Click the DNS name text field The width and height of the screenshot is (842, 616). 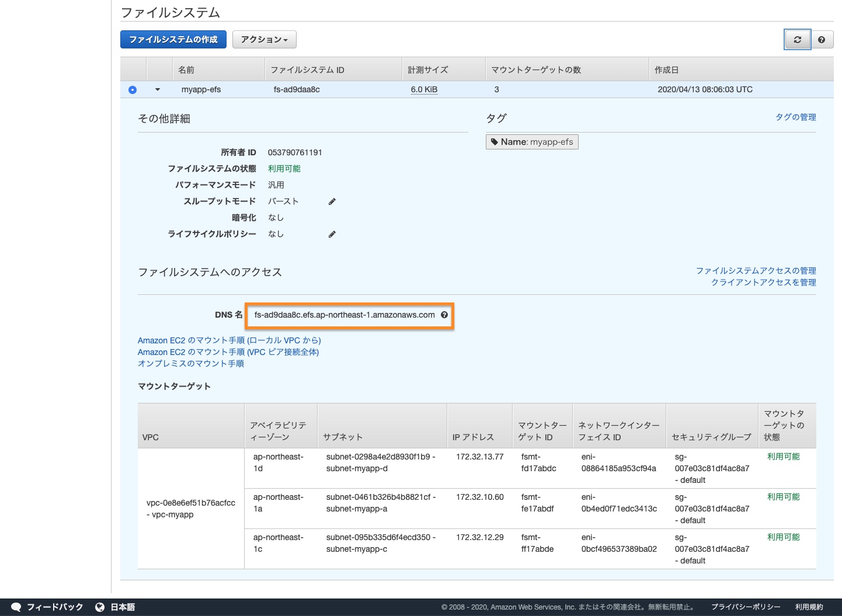(x=345, y=315)
